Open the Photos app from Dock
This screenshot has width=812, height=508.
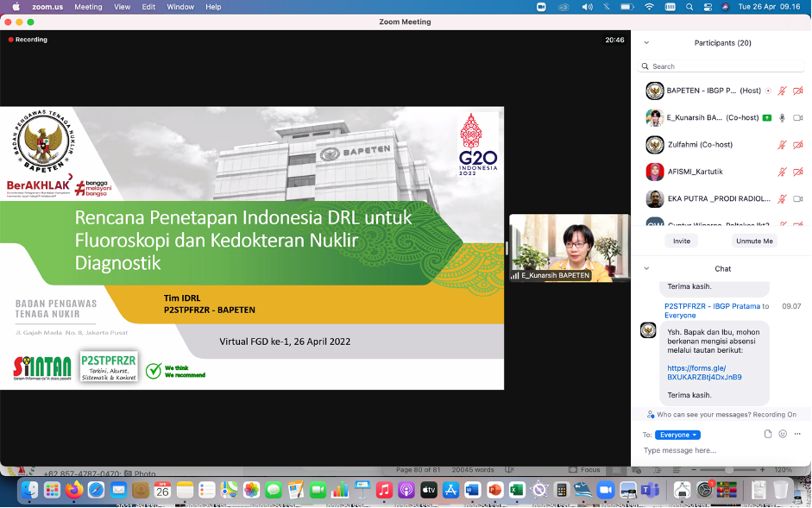click(251, 489)
